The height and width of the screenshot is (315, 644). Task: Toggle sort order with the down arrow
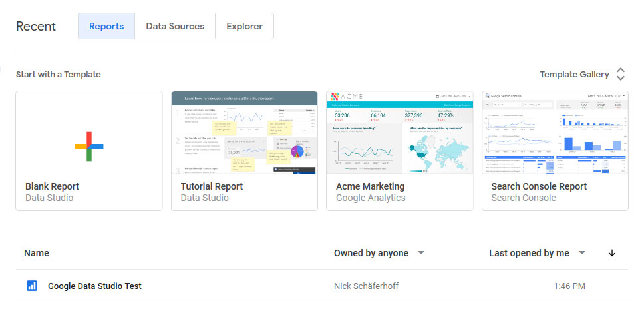(x=612, y=253)
